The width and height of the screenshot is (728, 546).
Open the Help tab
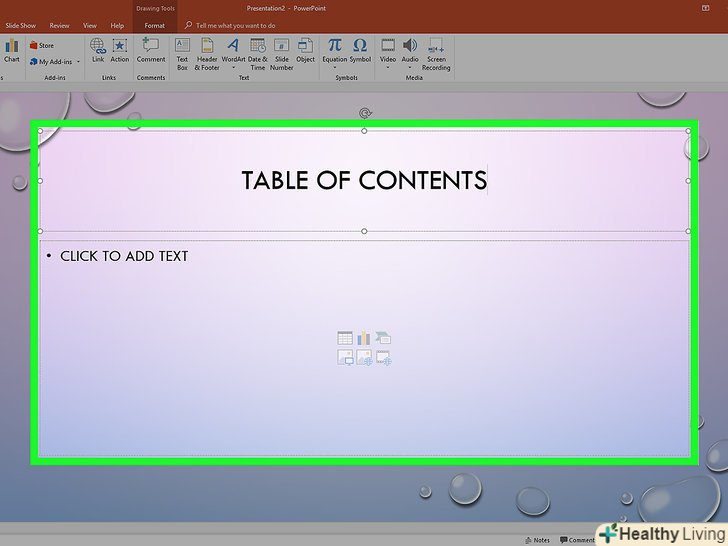click(x=117, y=26)
